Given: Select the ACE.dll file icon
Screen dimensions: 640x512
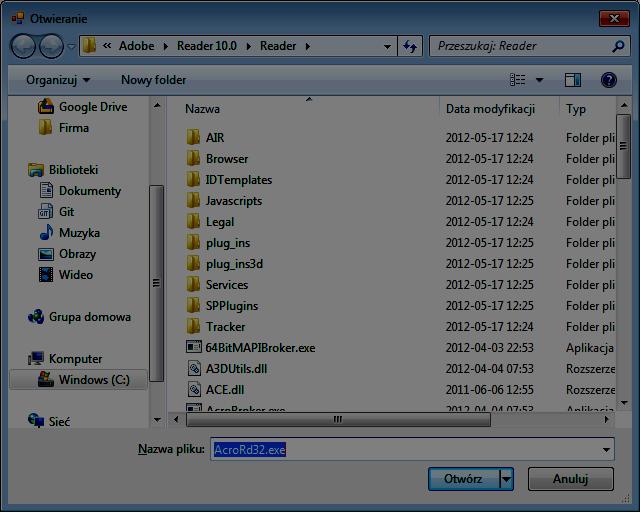Looking at the screenshot, I should pos(194,390).
